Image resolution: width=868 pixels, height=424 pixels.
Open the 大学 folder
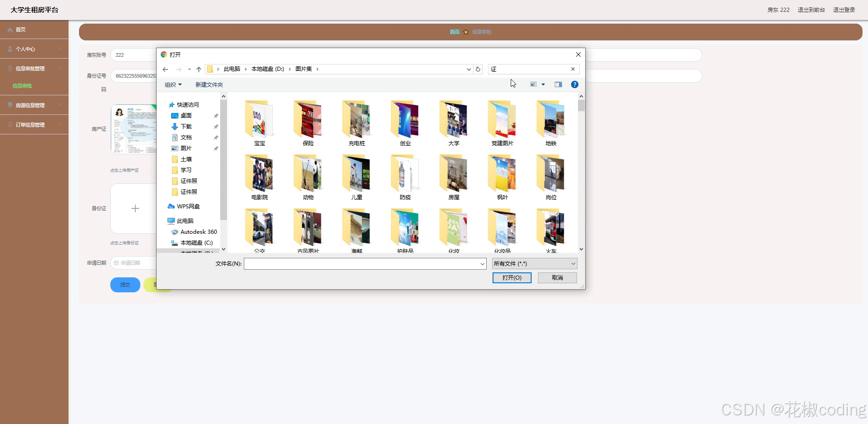(x=454, y=123)
